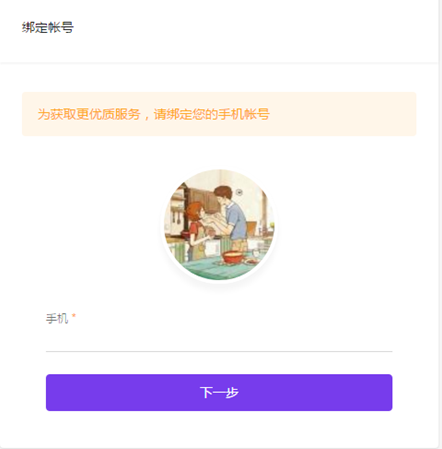Click the empty right side of the notice banner
This screenshot has height=449, width=442.
343,114
